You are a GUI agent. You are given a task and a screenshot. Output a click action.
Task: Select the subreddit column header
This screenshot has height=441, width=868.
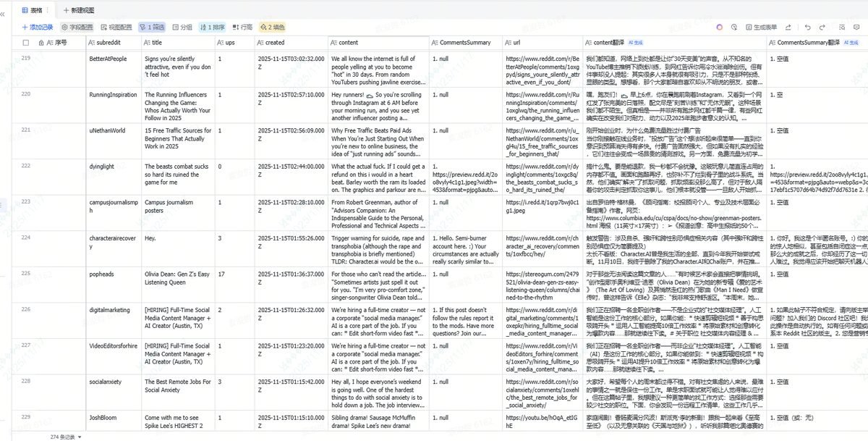(114, 43)
